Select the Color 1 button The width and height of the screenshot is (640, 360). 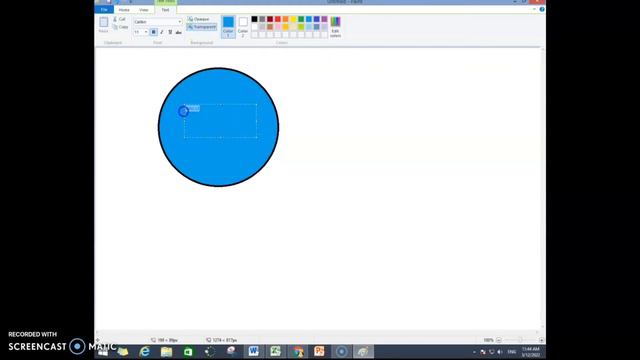click(228, 27)
